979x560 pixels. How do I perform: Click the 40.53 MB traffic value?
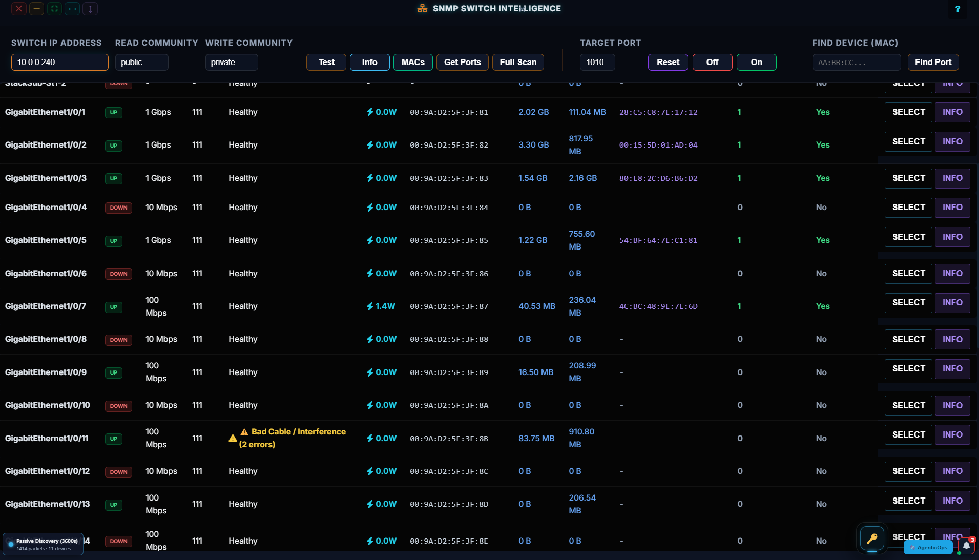pyautogui.click(x=537, y=306)
